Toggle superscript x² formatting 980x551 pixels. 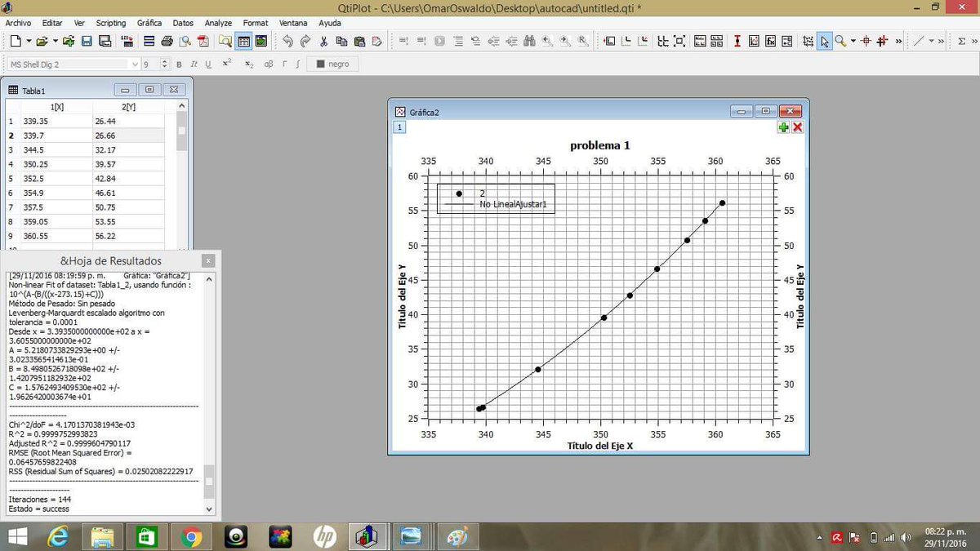pyautogui.click(x=227, y=64)
